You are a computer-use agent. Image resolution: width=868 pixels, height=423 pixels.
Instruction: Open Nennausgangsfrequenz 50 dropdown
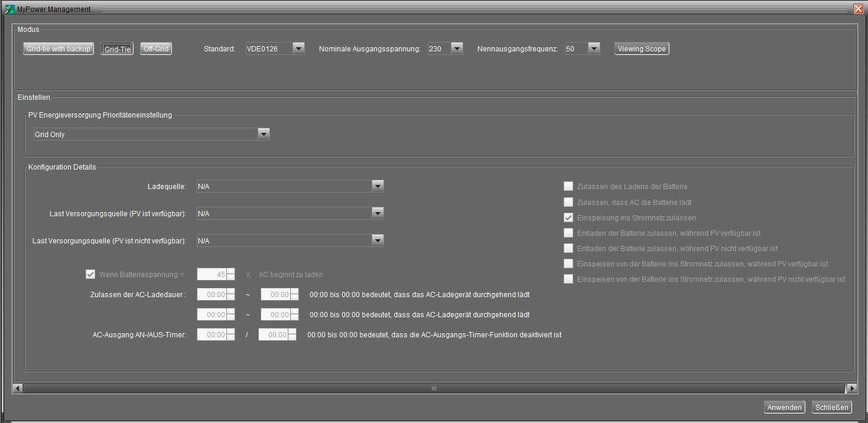[583, 48]
